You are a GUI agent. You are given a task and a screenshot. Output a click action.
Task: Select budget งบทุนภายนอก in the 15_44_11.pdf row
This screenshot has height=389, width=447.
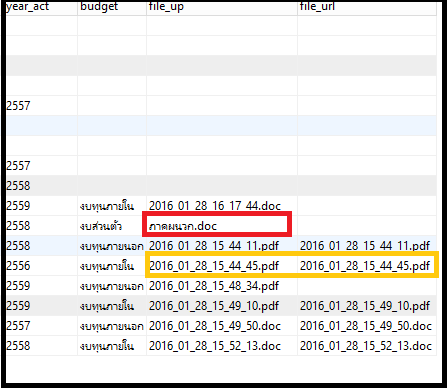[111, 246]
